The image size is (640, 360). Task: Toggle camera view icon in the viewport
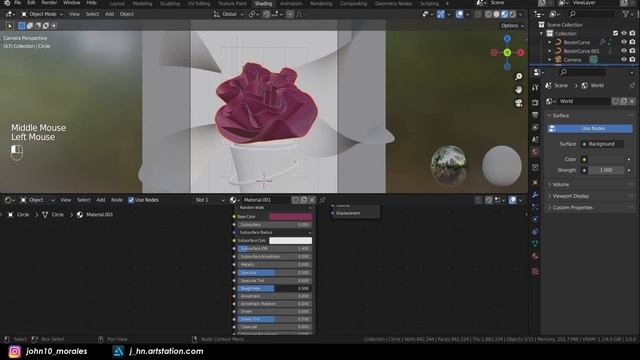click(x=518, y=102)
